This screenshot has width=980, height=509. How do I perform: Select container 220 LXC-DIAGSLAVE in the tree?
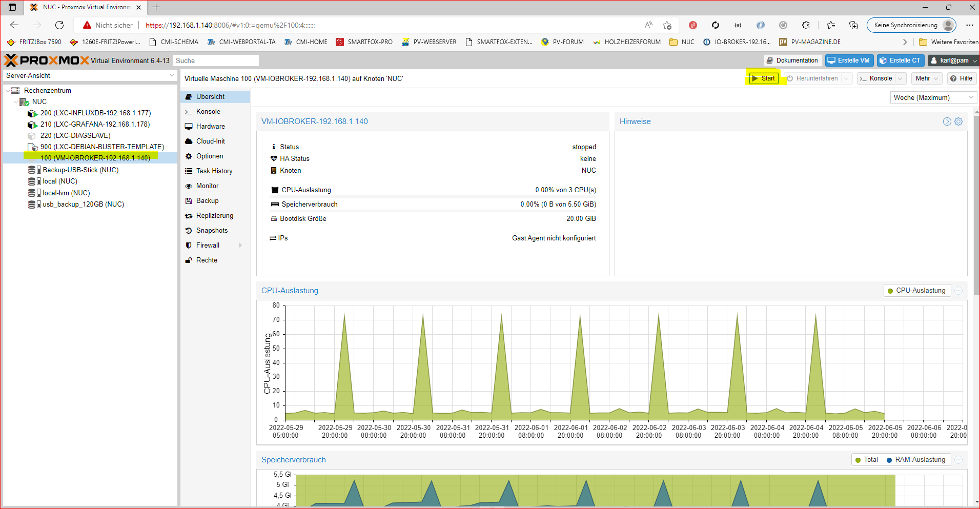click(75, 135)
